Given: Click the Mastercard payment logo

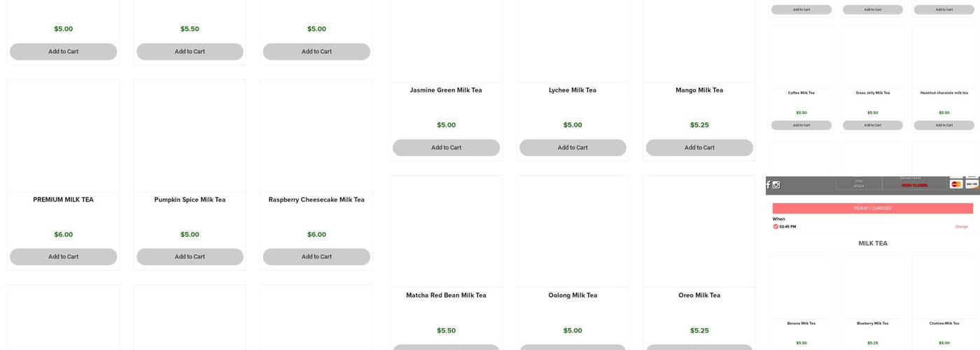Looking at the screenshot, I should click(956, 184).
